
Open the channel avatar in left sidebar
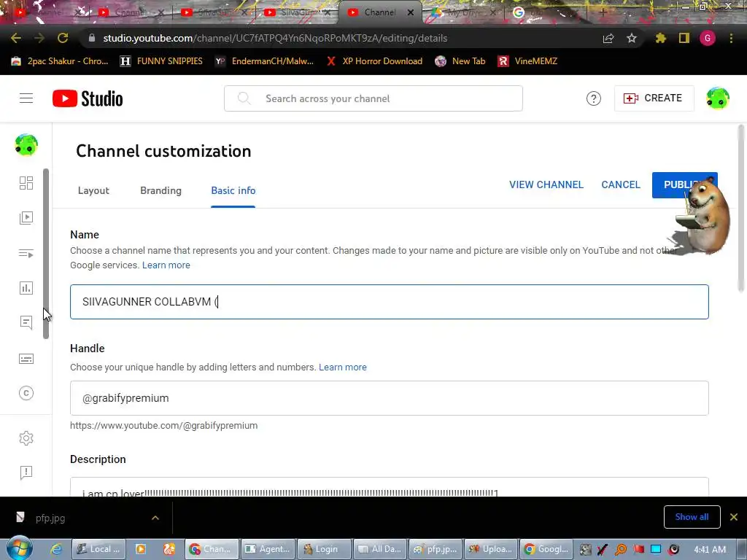[26, 145]
